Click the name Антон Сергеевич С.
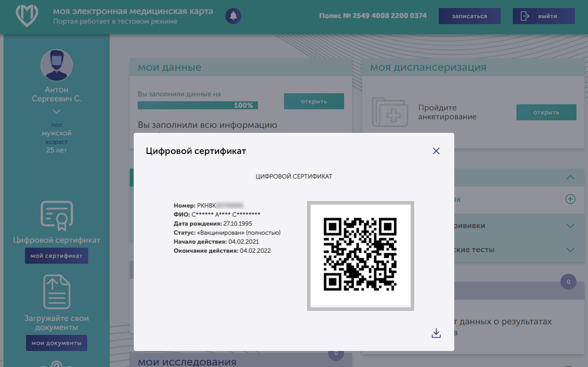The height and width of the screenshot is (367, 588). pyautogui.click(x=57, y=94)
